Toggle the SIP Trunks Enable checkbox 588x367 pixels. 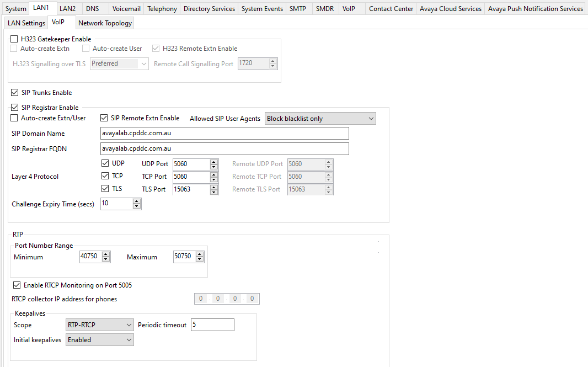tap(15, 93)
